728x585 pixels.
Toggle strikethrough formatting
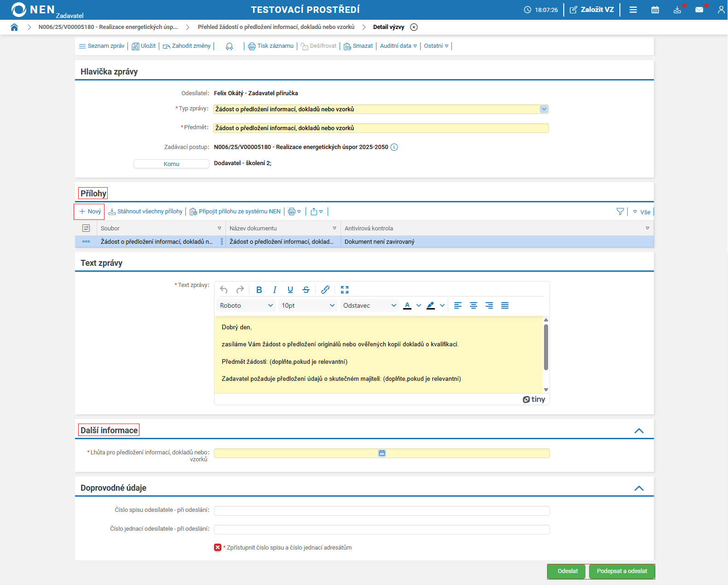click(306, 290)
